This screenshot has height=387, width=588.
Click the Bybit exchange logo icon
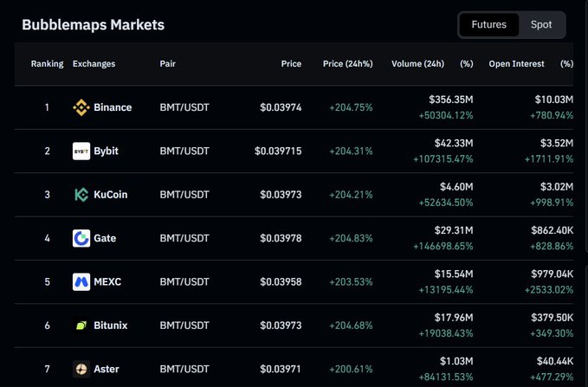point(81,152)
